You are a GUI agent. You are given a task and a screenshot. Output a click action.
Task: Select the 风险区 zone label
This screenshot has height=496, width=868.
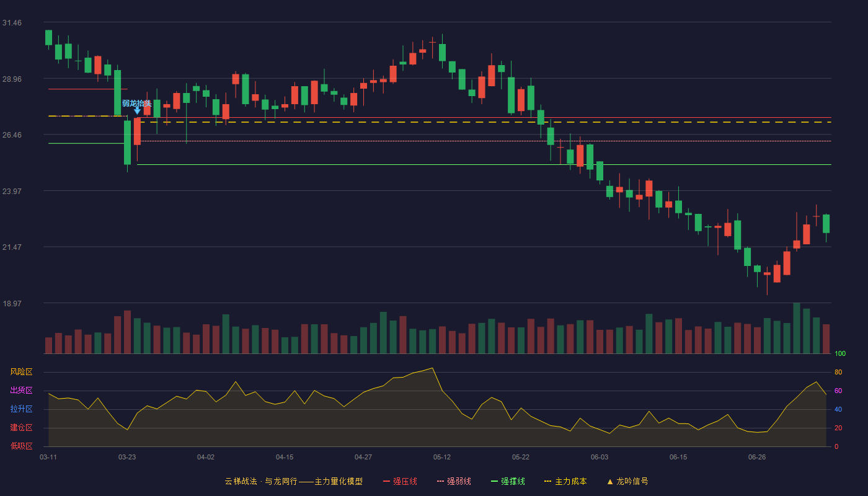pyautogui.click(x=22, y=372)
